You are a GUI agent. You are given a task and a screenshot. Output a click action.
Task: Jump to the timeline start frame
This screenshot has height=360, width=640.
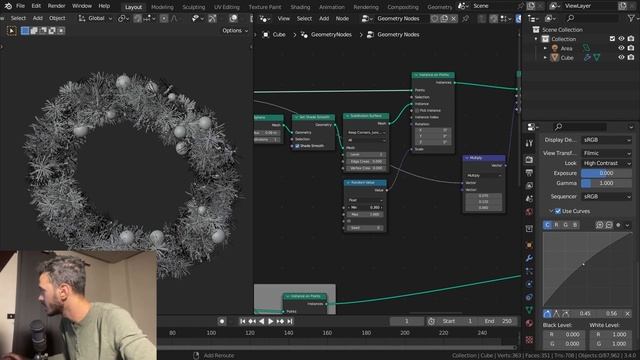[242, 322]
